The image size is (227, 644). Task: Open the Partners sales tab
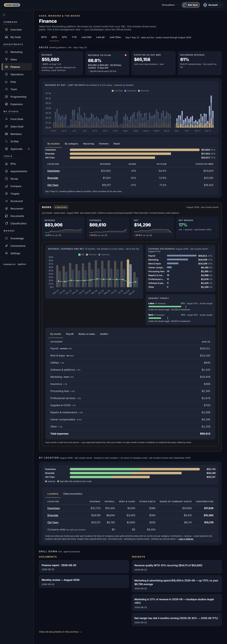[x=104, y=144]
